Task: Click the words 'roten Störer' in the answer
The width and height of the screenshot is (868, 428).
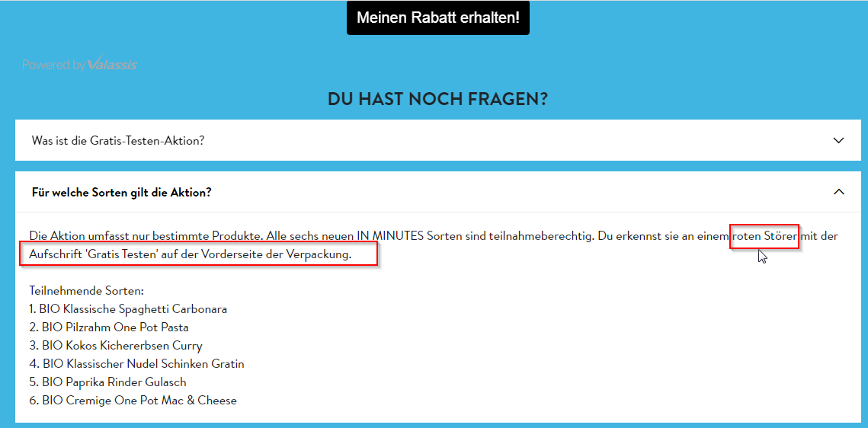Action: [x=764, y=236]
